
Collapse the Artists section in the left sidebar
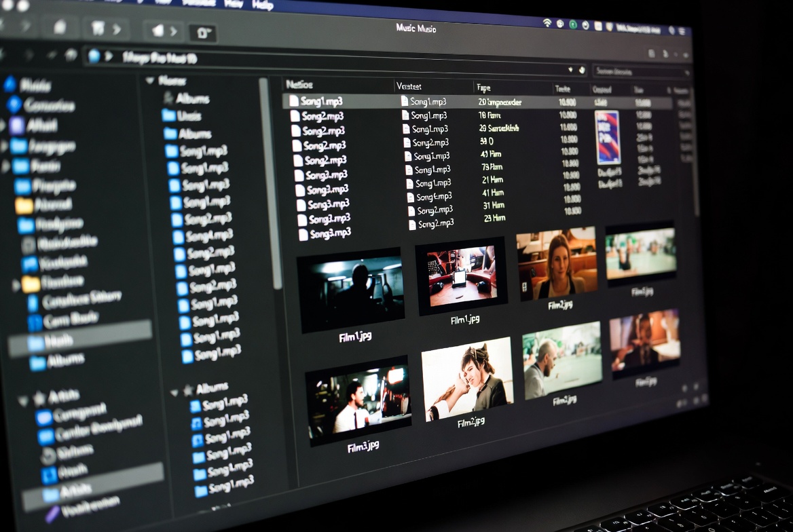[22, 400]
